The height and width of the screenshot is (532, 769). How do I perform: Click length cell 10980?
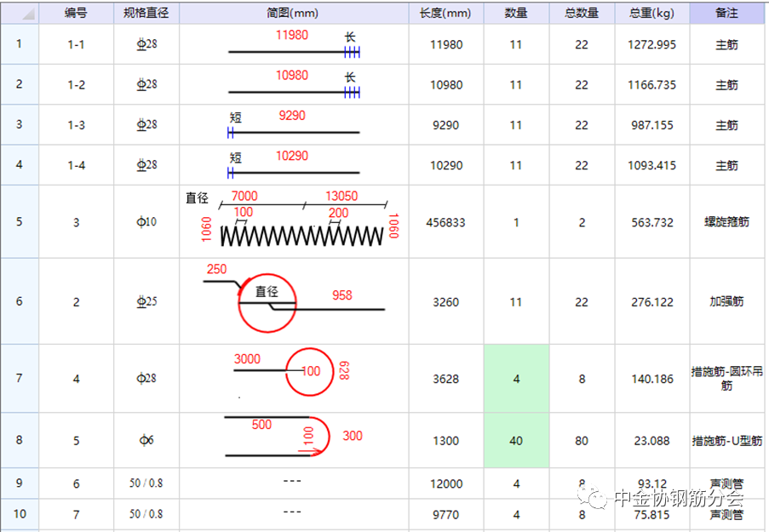tap(445, 85)
